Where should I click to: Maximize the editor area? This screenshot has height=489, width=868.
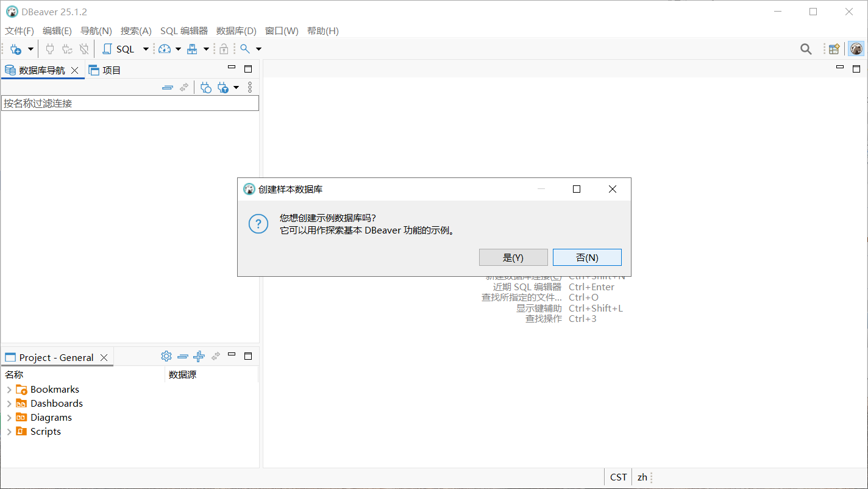(x=857, y=68)
